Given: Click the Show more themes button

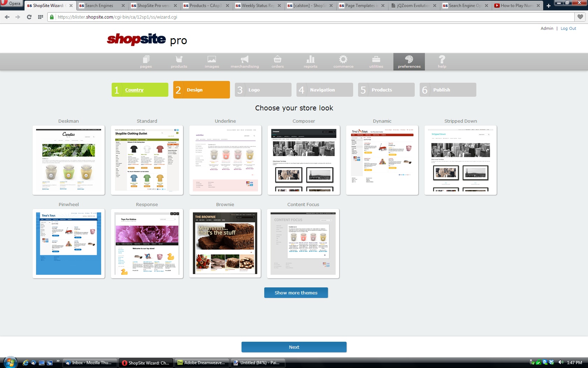Looking at the screenshot, I should [x=296, y=293].
